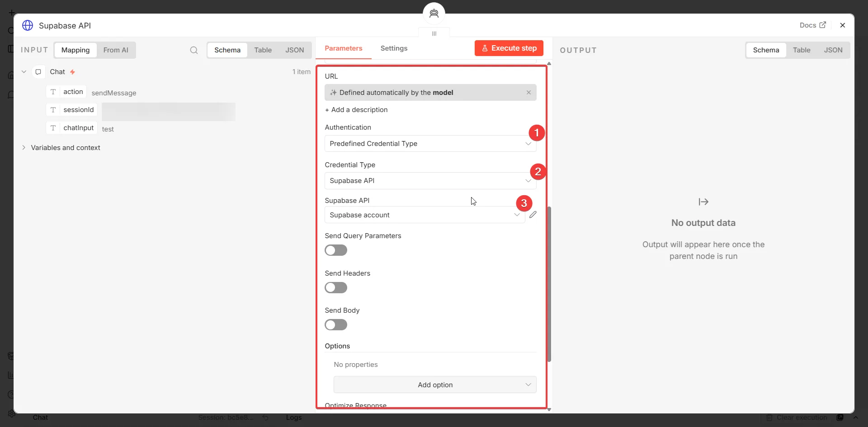Click the 'test' chatInput value
868x427 pixels.
coord(108,129)
